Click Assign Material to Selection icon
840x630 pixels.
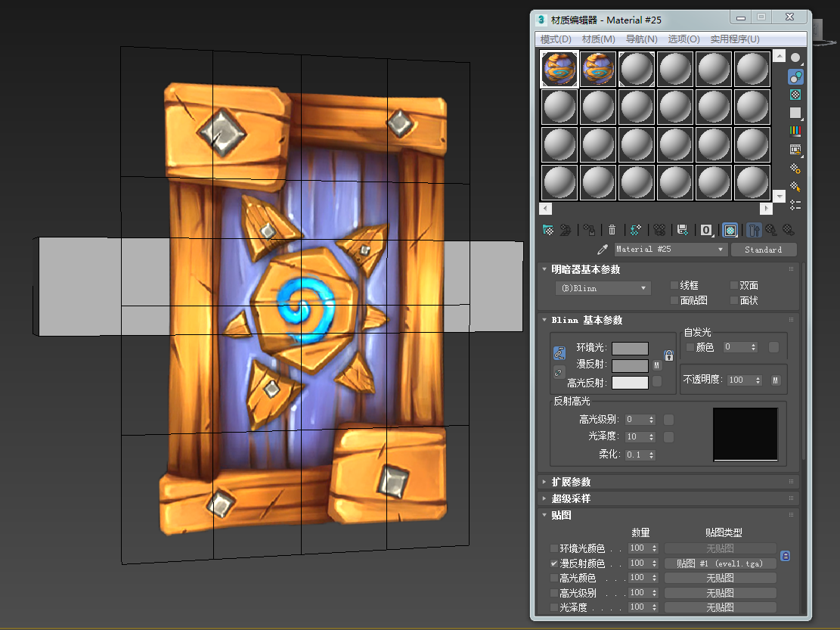point(589,231)
